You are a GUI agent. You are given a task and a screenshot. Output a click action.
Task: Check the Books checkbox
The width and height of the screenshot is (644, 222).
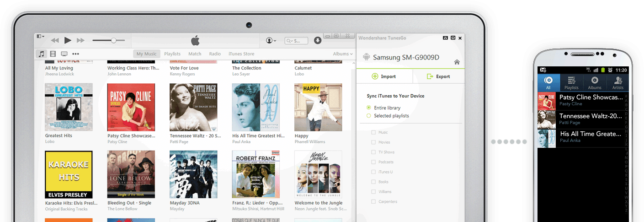pyautogui.click(x=373, y=182)
